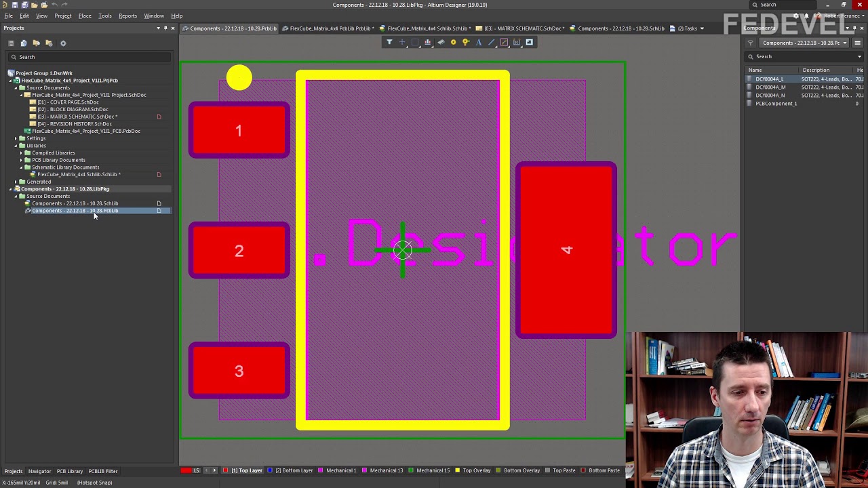Open [02] - BLOCK DIAGRAM.SchDoc

(x=73, y=109)
